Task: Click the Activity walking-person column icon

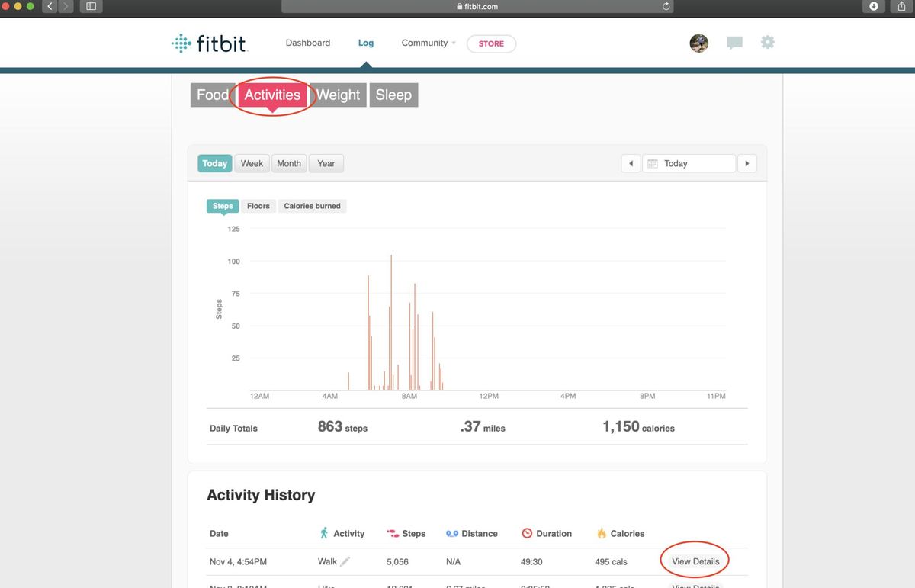Action: click(324, 533)
